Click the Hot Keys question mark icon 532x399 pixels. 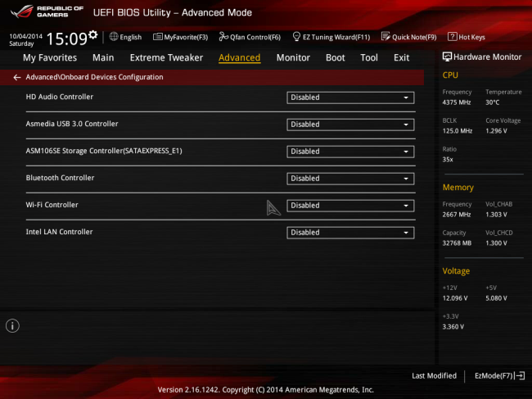[453, 37]
